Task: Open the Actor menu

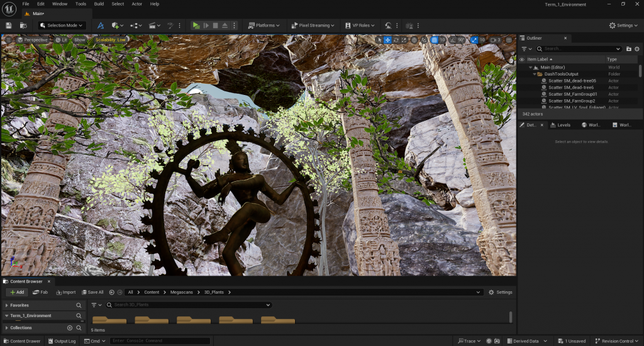Action: (x=136, y=4)
